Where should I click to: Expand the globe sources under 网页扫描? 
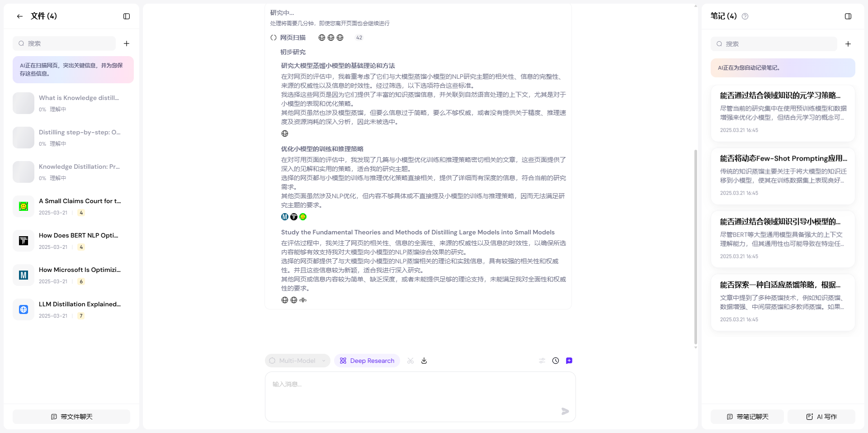[330, 38]
